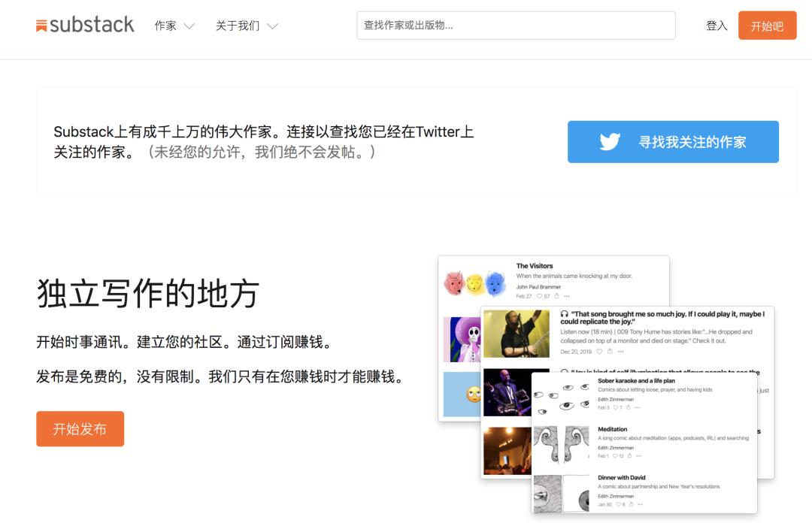Open the Dinner with David post title
The height and width of the screenshot is (526, 812).
pyautogui.click(x=622, y=477)
